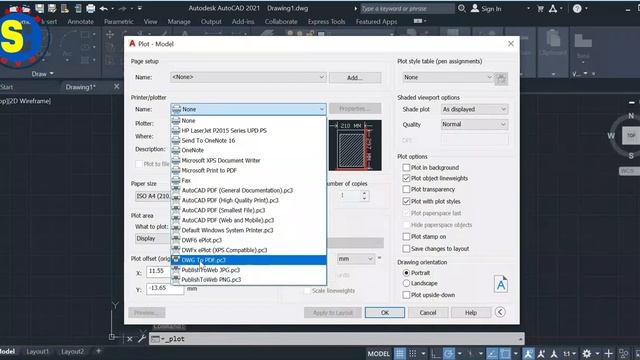The image size is (640, 360).
Task: Enable Plot transparency checkbox
Action: coord(406,189)
